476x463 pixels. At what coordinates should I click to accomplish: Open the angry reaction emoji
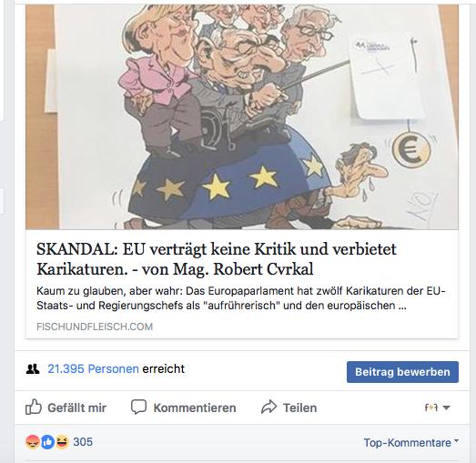(32, 442)
